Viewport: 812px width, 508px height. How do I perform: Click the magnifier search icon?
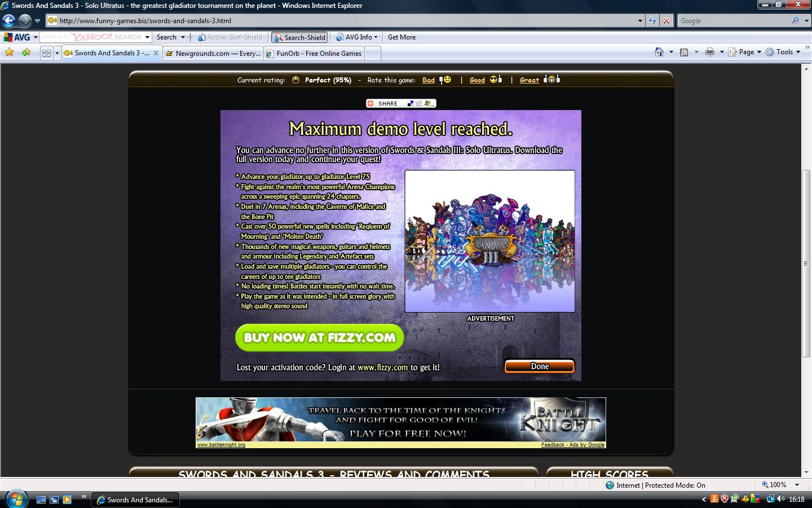(795, 20)
